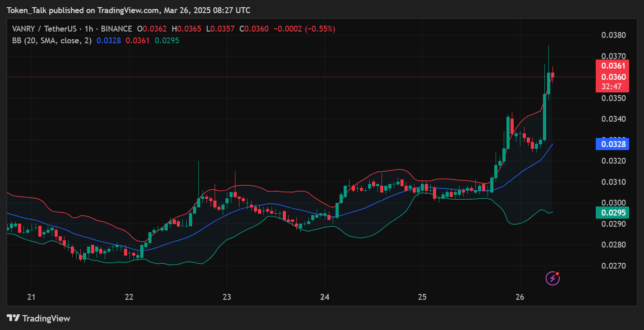Click the 0.0270 level on price scale
This screenshot has height=330, width=644.
[x=613, y=266]
